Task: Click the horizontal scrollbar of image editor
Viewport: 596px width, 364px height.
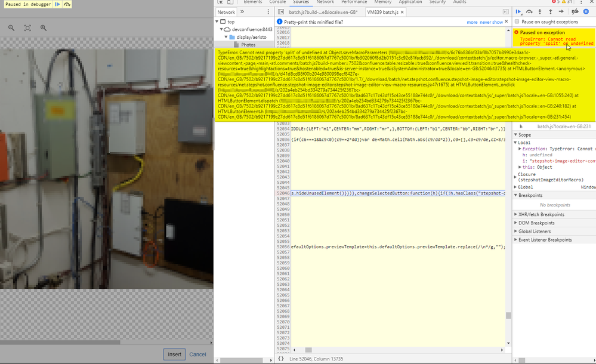Action: [60, 343]
